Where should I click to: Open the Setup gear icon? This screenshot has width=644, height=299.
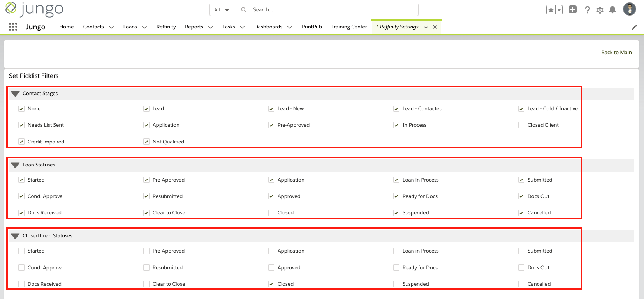(x=600, y=10)
